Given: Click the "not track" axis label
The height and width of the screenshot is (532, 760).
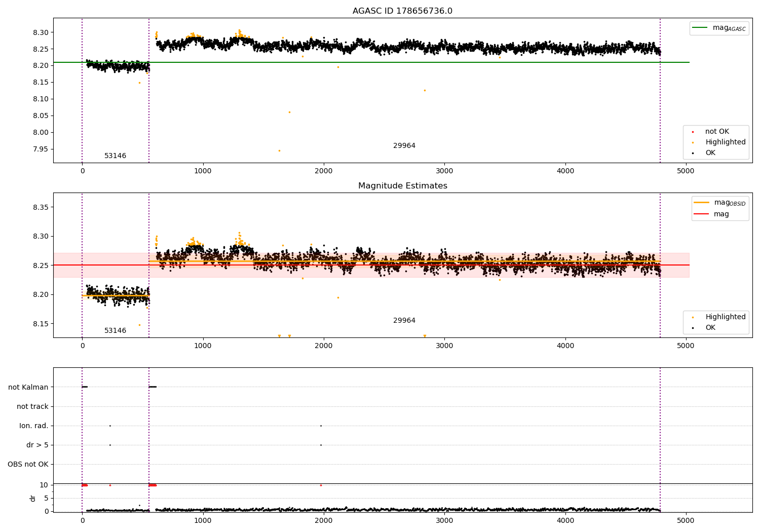Looking at the screenshot, I should 32,406.
